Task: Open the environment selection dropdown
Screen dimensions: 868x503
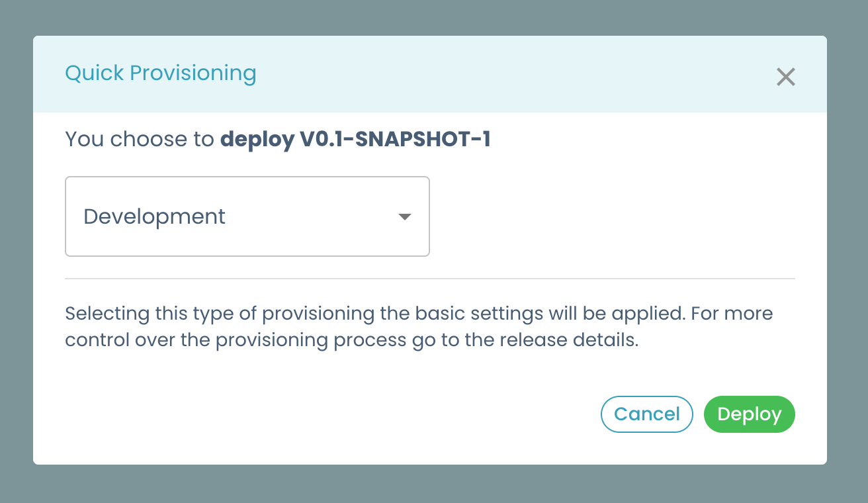Action: 247,216
